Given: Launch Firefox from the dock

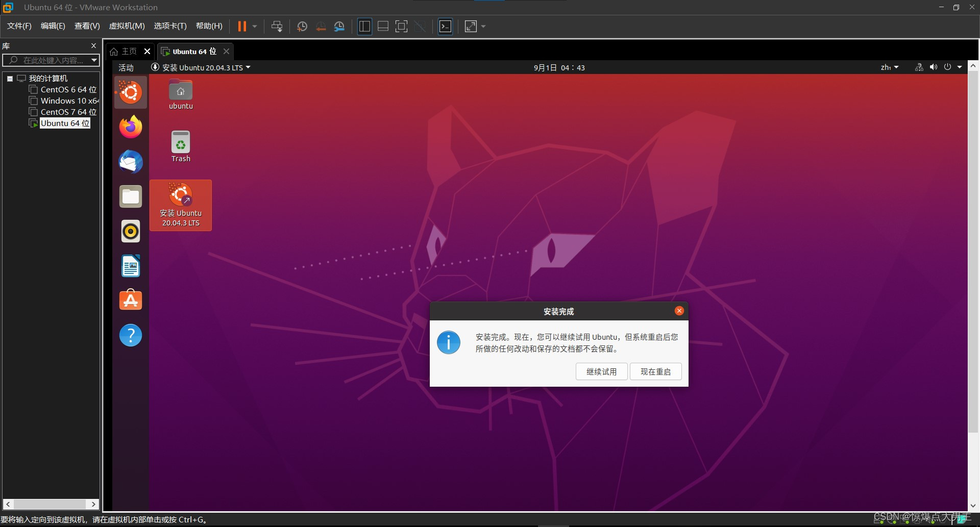Looking at the screenshot, I should [x=131, y=127].
